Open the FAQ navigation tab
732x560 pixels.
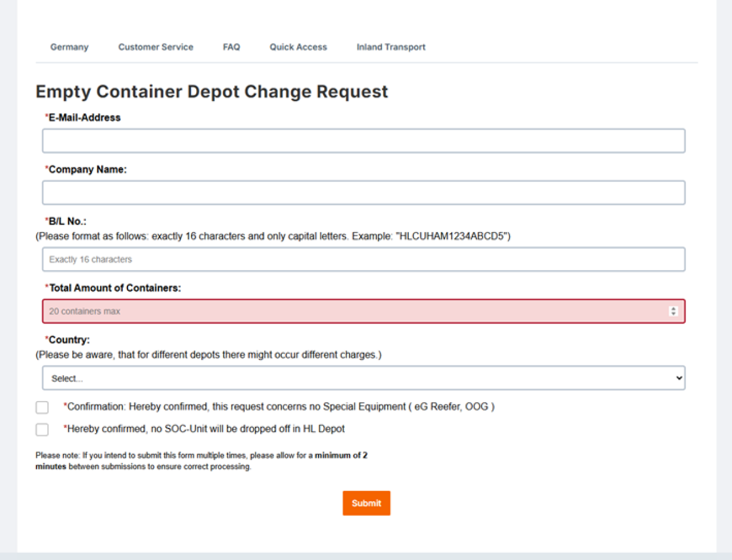point(232,47)
